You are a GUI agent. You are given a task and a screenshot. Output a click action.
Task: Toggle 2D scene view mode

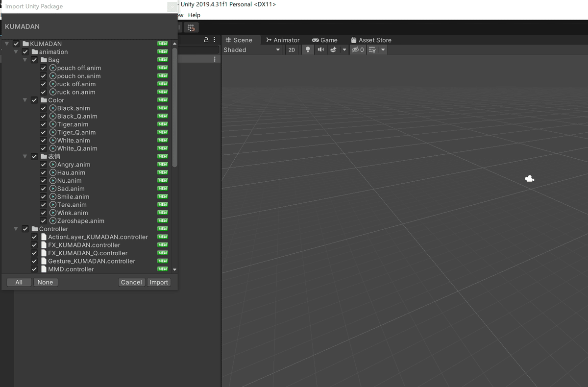pyautogui.click(x=292, y=50)
